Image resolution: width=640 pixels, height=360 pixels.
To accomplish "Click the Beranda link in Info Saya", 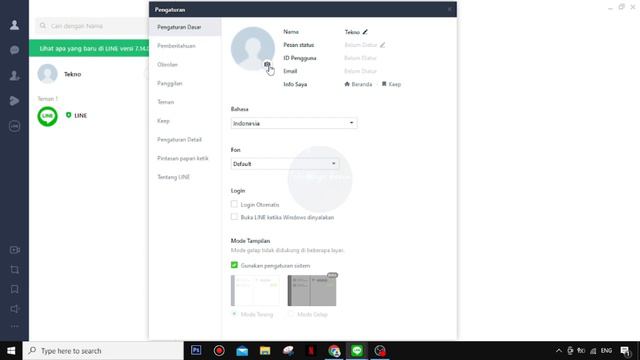I will tap(358, 84).
